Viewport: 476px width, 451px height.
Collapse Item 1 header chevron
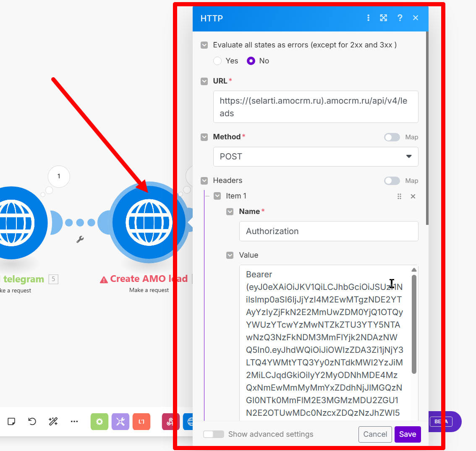(x=217, y=196)
